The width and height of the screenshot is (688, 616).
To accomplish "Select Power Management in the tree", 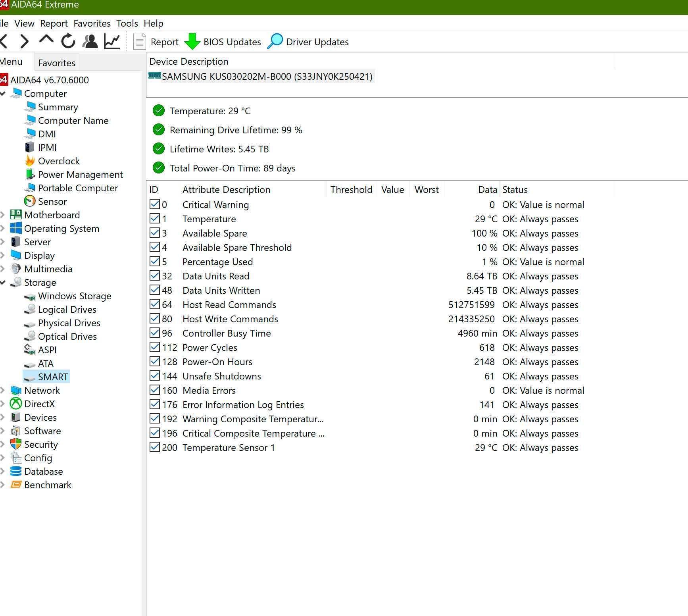I will [81, 175].
